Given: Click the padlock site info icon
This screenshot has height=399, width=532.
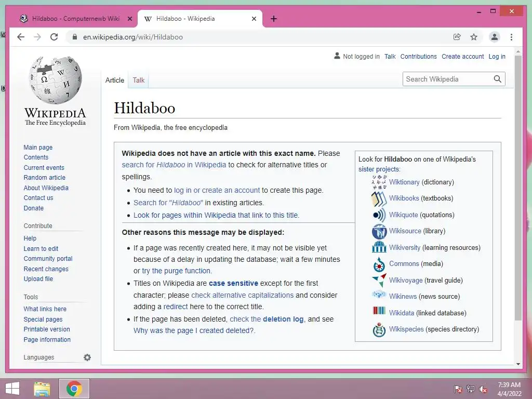Looking at the screenshot, I should pos(75,37).
